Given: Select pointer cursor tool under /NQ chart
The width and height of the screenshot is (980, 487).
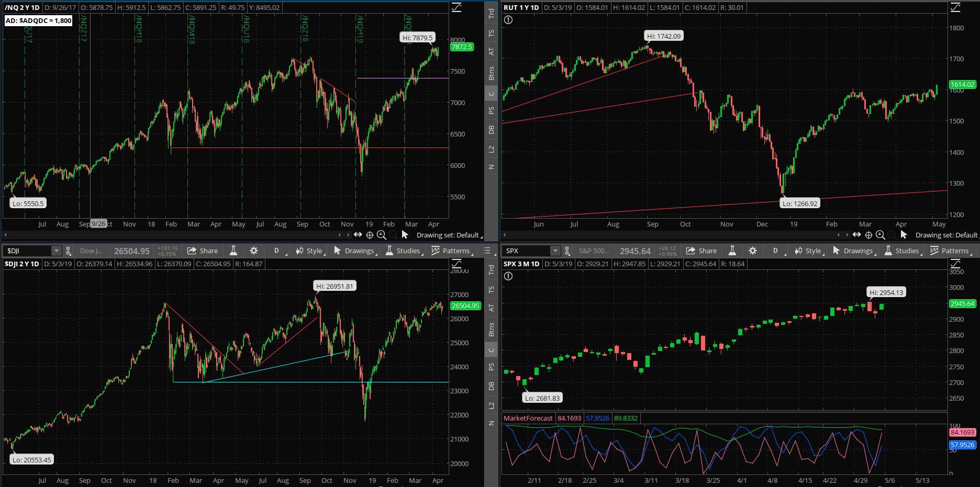Looking at the screenshot, I should click(405, 235).
